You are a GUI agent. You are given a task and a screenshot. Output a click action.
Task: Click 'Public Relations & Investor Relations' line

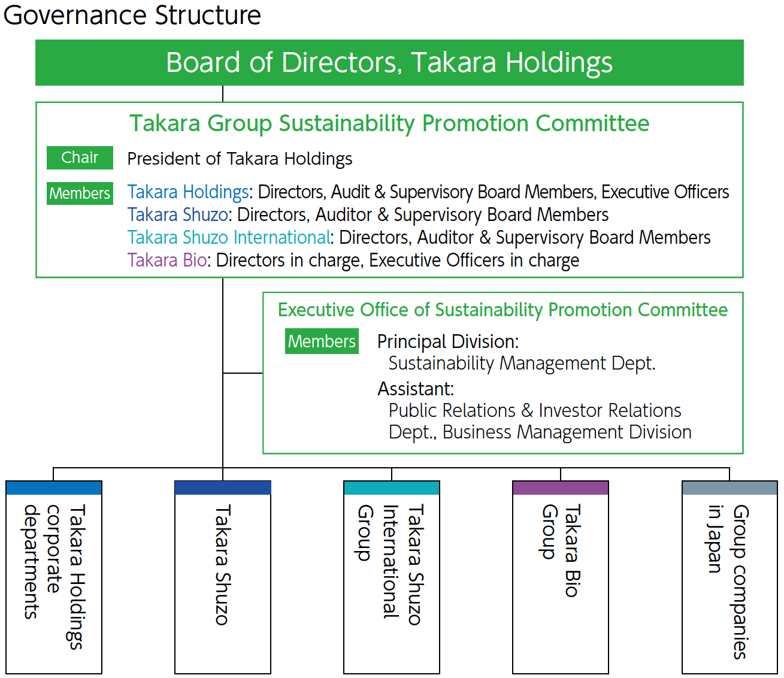535,411
